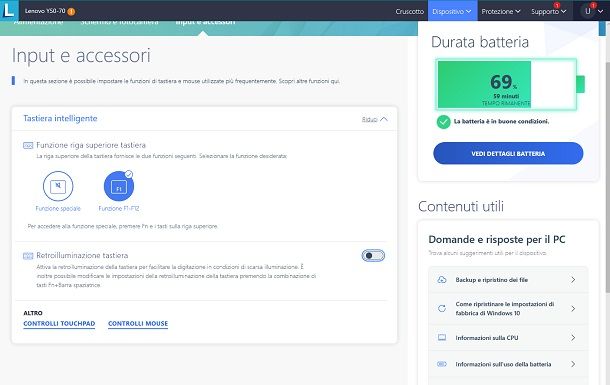
Task: Click the Scopri altre funzioni qui link
Action: (x=309, y=81)
